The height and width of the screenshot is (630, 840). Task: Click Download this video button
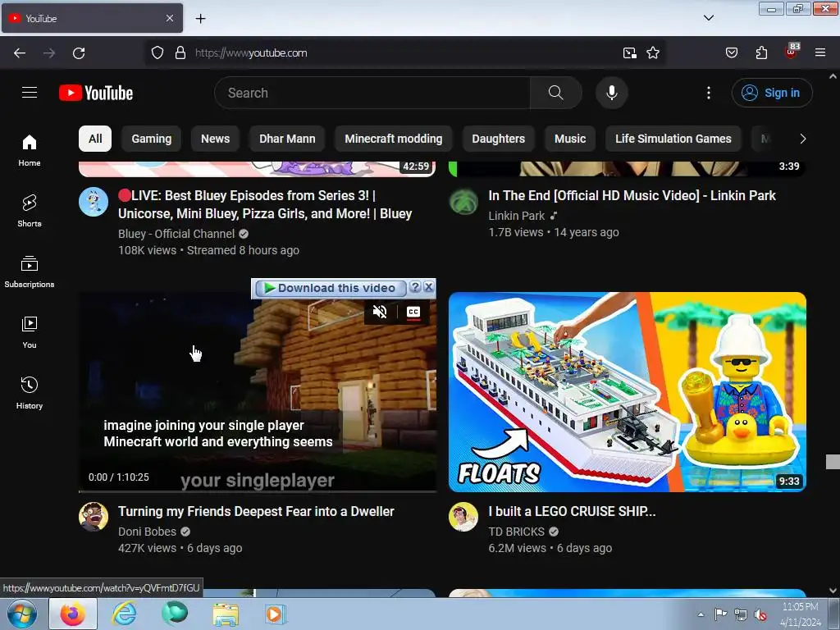click(330, 288)
